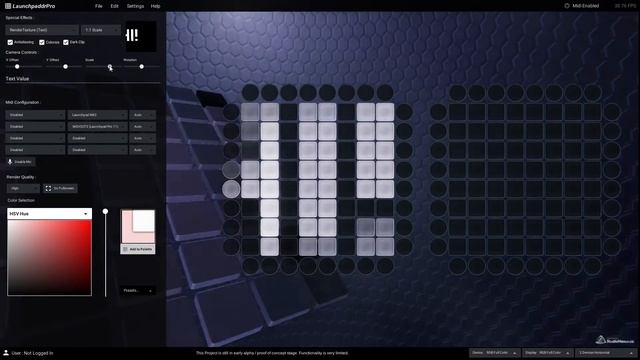Toggle the Dark Clip checkbox
640x360 pixels.
pyautogui.click(x=66, y=42)
